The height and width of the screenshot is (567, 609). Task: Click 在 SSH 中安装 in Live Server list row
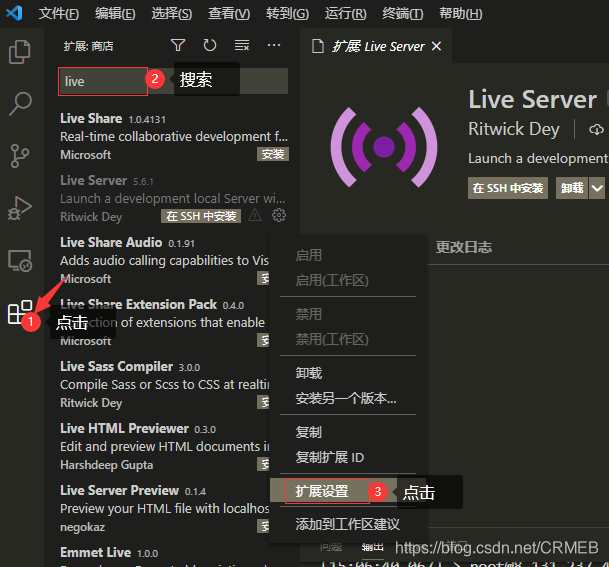pos(201,216)
